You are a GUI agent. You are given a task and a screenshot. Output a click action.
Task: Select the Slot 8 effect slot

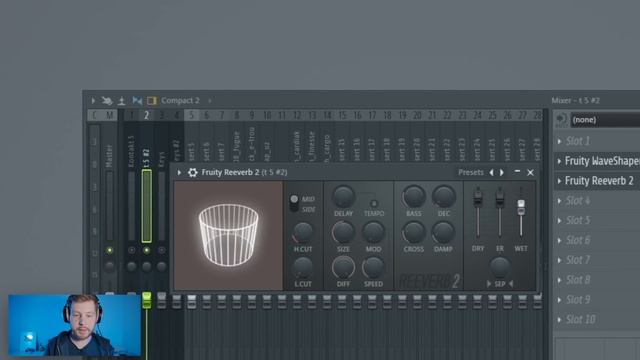pyautogui.click(x=597, y=280)
